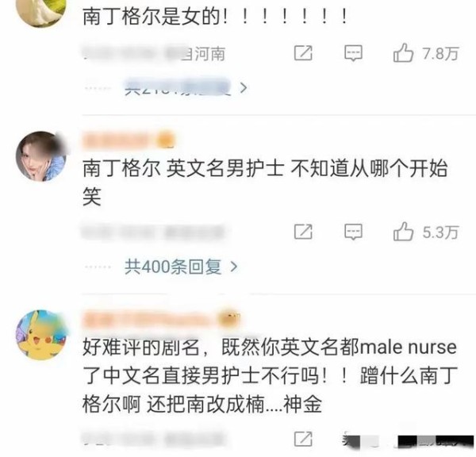Share the 好难评的剧名 comment
The width and height of the screenshot is (476, 457).
point(303,439)
